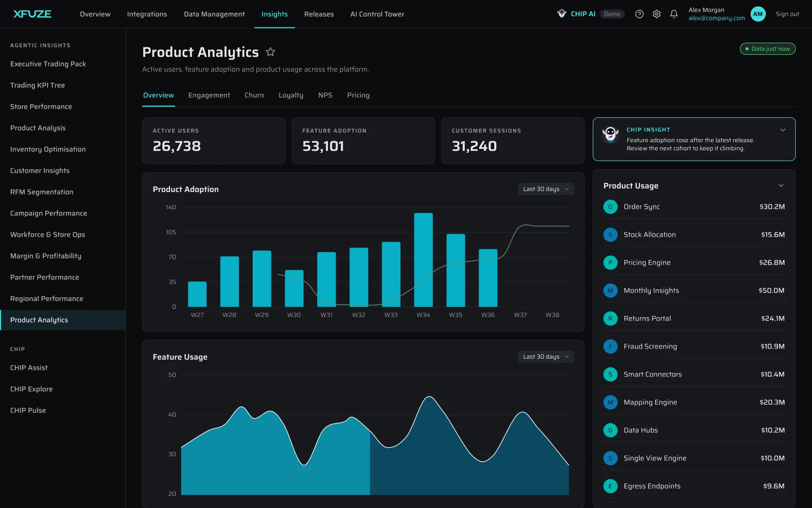Image resolution: width=812 pixels, height=508 pixels.
Task: Click the W34 bar in Product Adoption
Action: tap(423, 260)
